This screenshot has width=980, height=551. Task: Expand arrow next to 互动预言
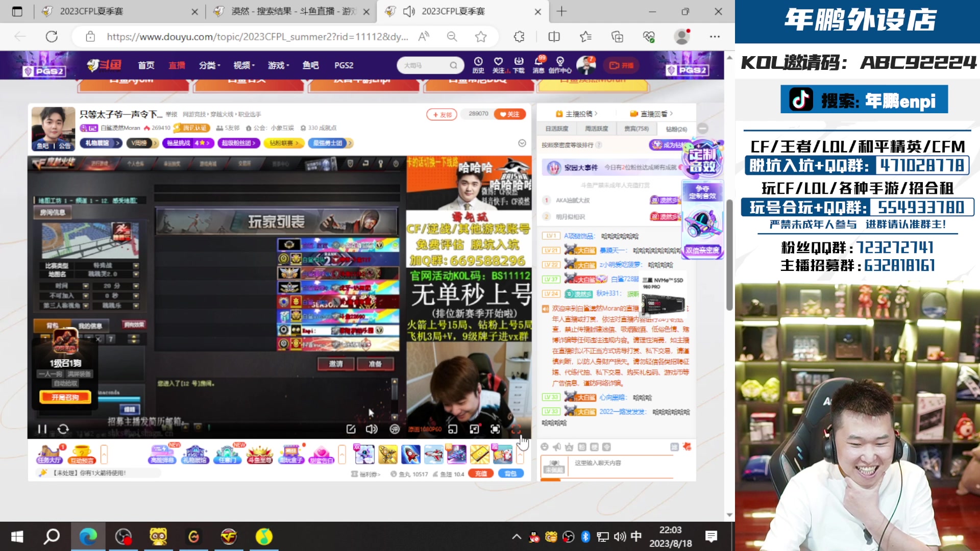(x=104, y=454)
